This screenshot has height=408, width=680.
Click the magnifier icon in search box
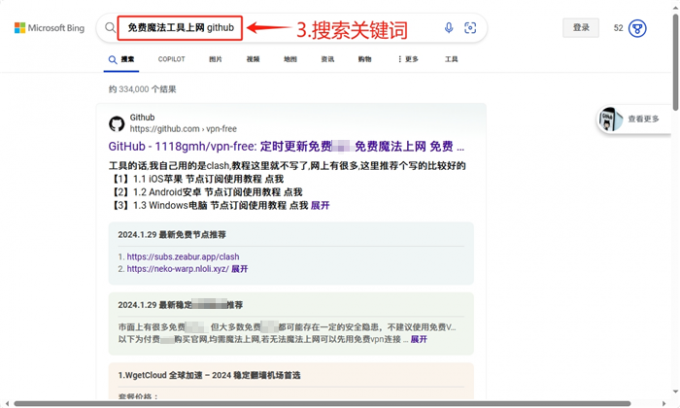click(x=110, y=28)
